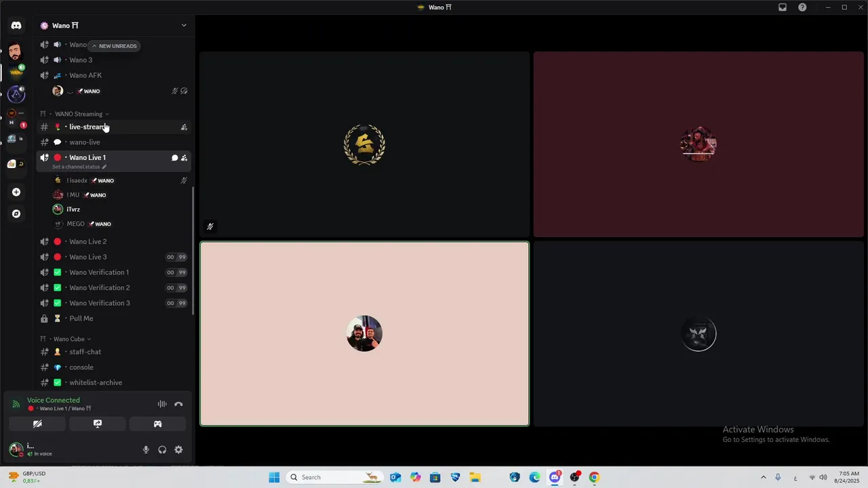Open User Settings gear icon
Viewport: 868px width, 488px height.
(x=178, y=449)
